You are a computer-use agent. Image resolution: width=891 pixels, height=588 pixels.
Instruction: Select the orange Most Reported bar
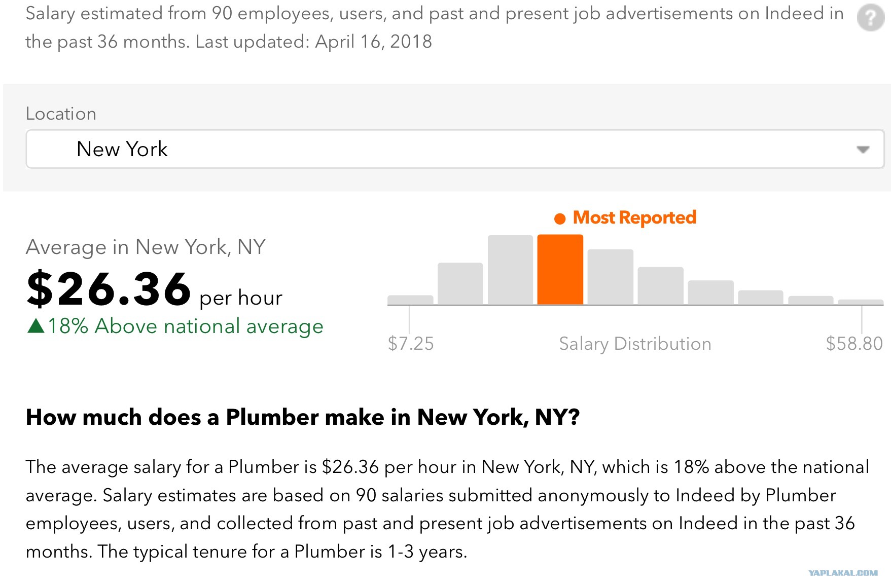(560, 270)
